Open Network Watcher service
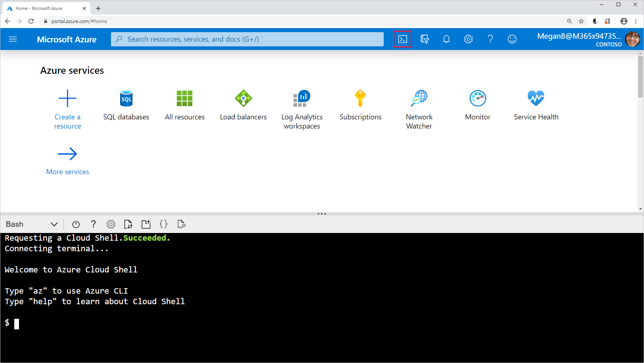Screen dimensions: 644x363 point(419,110)
